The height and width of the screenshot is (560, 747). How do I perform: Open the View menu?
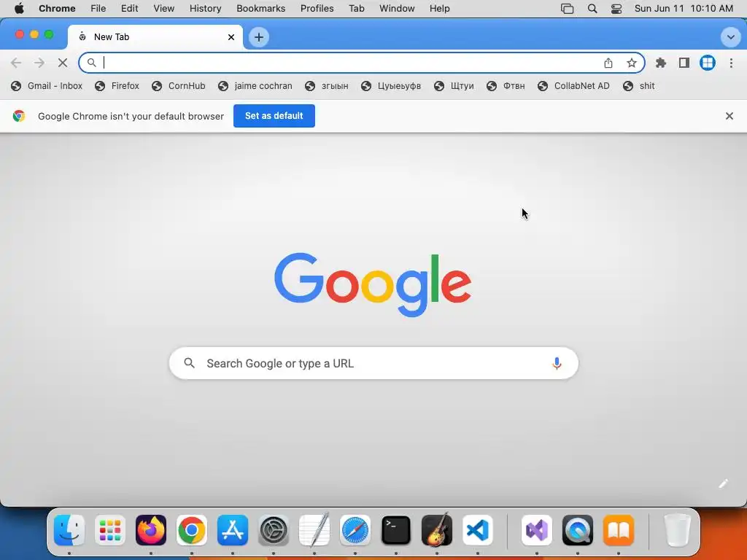(164, 9)
